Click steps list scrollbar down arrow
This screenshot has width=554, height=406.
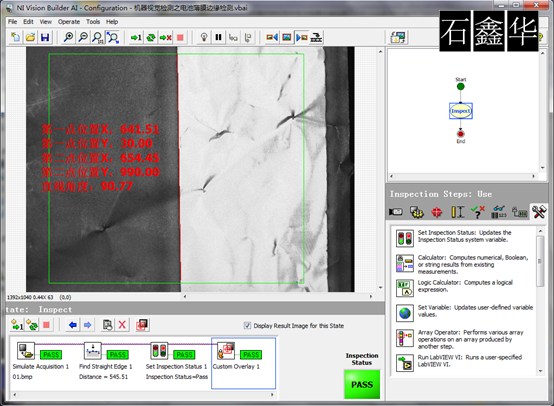[x=540, y=371]
